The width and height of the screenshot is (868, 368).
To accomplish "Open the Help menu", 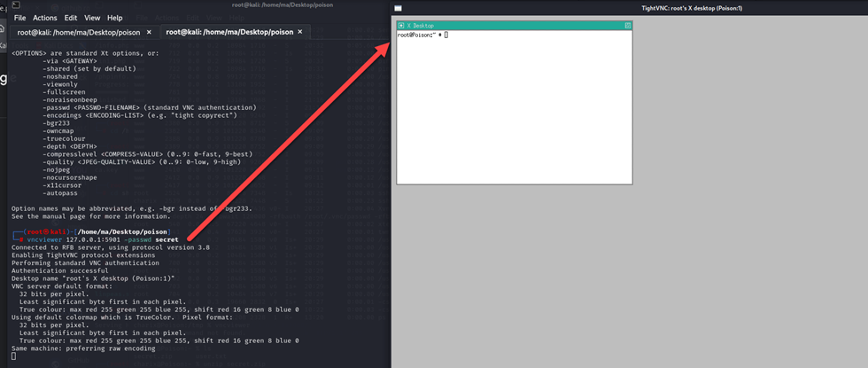I will (x=115, y=18).
